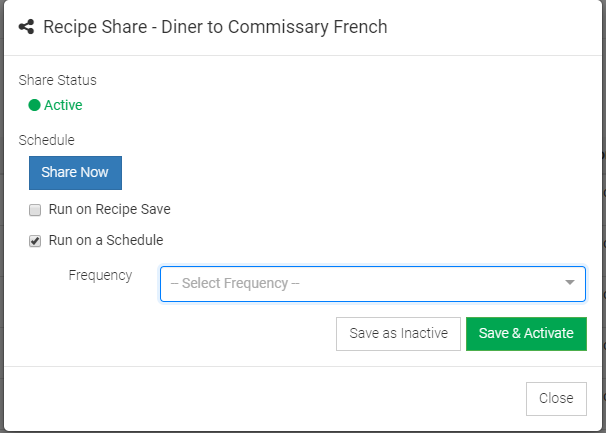
Task: Click the green Active status dot
Action: (34, 105)
